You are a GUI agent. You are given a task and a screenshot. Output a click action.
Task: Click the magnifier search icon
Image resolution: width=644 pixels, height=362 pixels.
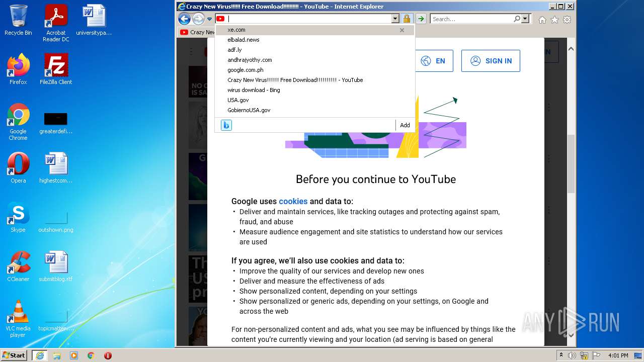pos(517,19)
